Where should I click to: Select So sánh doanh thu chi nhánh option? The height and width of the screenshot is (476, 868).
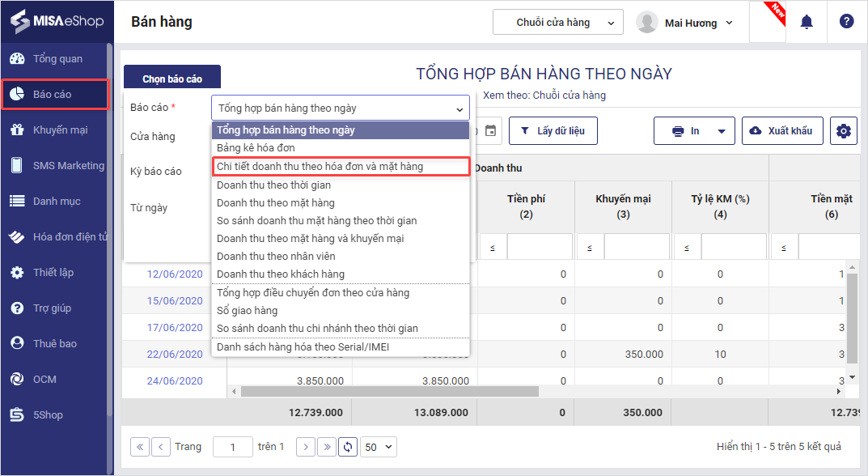tap(341, 328)
